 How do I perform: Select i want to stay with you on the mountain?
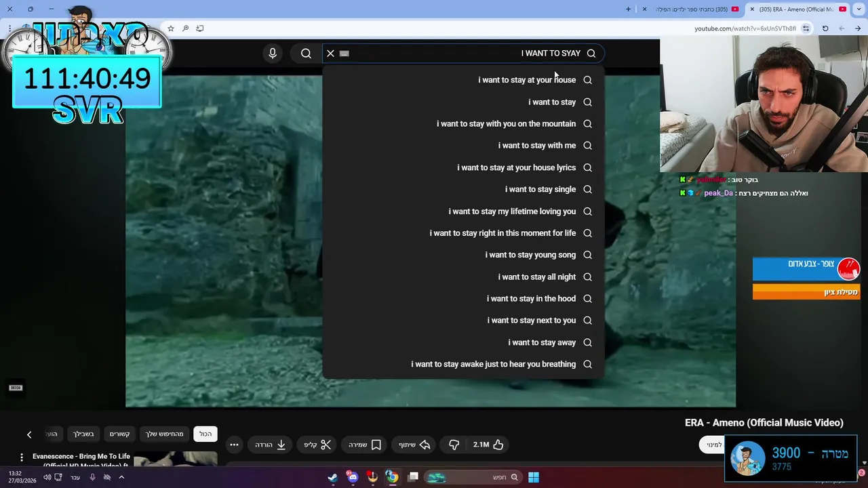click(x=463, y=123)
